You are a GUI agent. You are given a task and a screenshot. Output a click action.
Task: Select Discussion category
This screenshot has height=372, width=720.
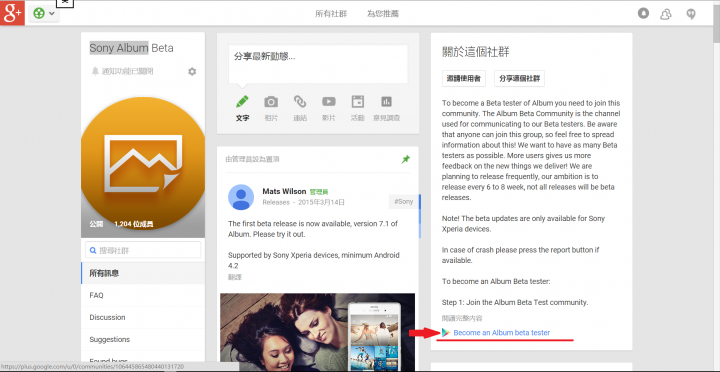pyautogui.click(x=143, y=317)
